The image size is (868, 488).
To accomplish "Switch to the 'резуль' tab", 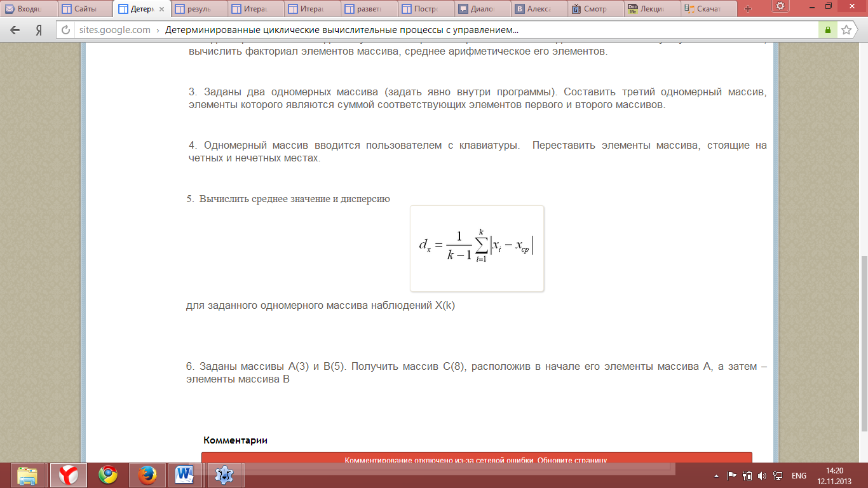I will pos(198,9).
